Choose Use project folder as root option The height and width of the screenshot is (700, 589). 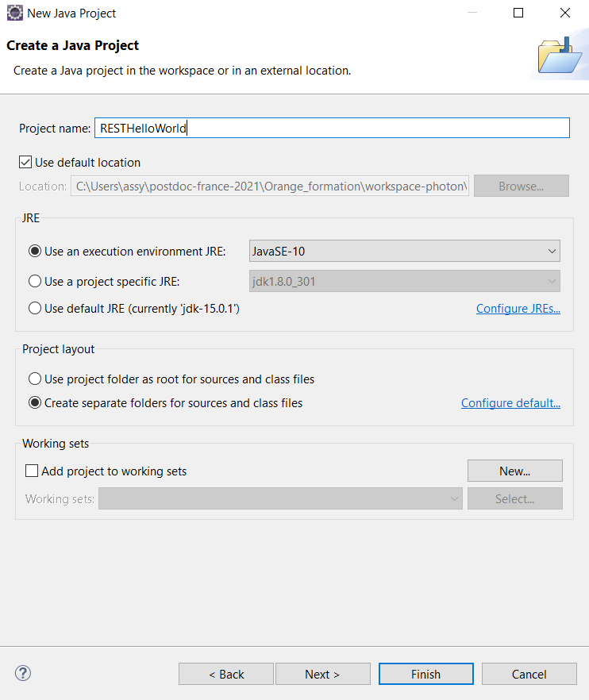click(x=35, y=379)
